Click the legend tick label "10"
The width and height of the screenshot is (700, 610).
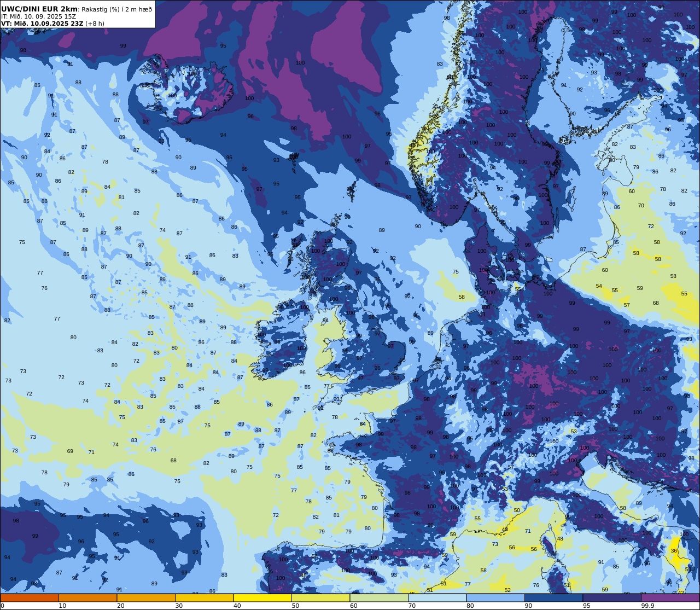62,606
